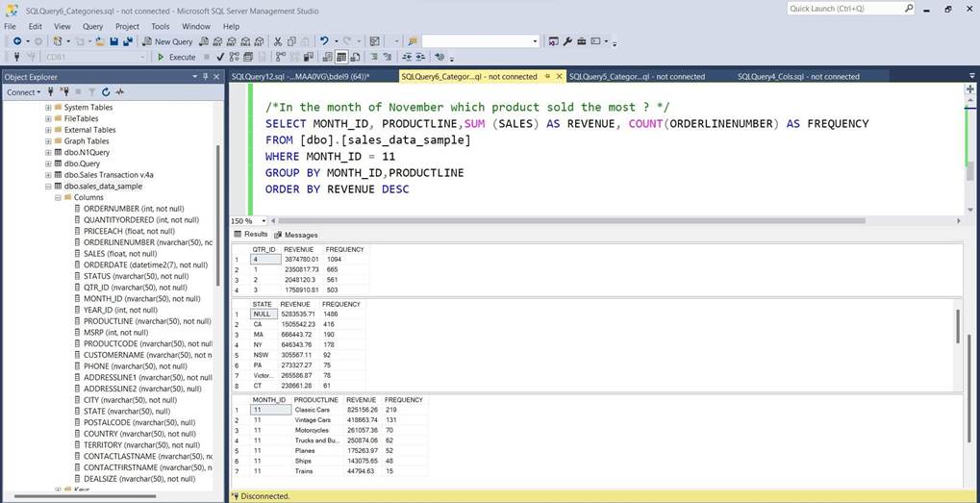Collapse the dbo.sales_data_sample table node
980x503 pixels.
click(48, 186)
